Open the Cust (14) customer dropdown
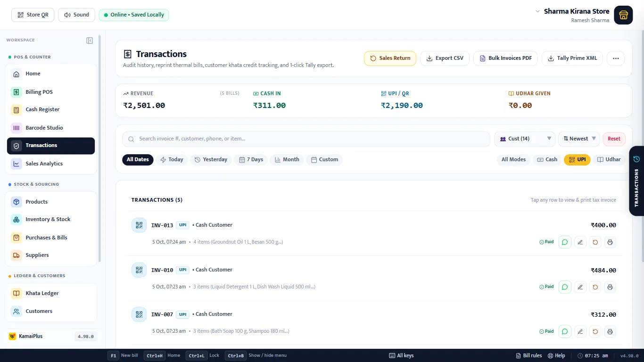644x362 pixels. coord(525,139)
